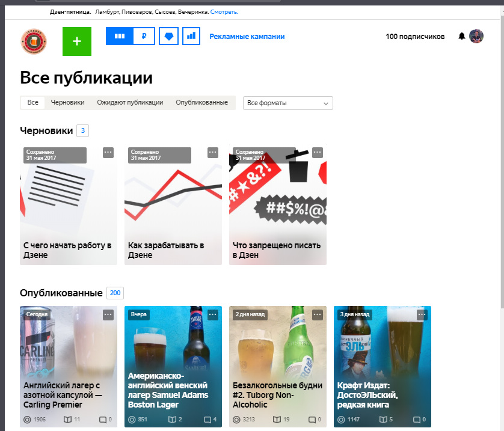
Task: Open draft 'С чего начать работу в Дзене'
Action: tap(69, 204)
